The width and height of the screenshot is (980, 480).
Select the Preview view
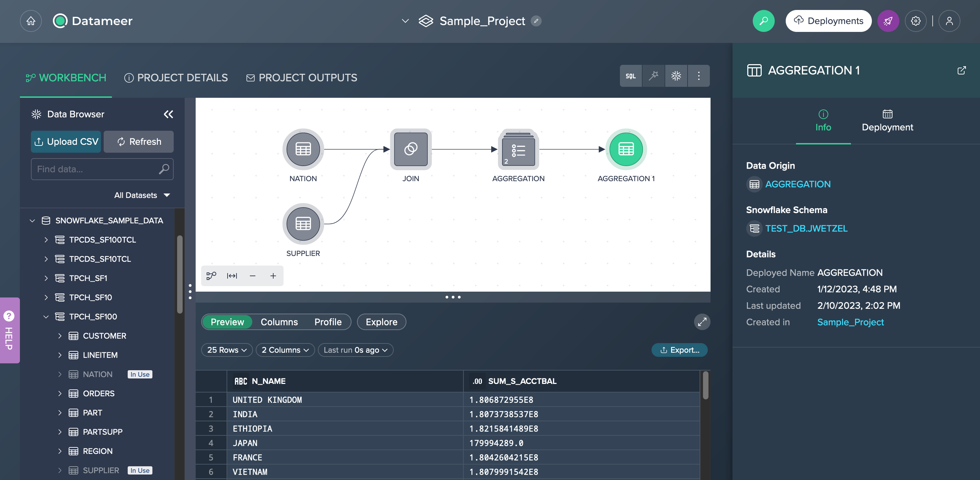(x=227, y=322)
